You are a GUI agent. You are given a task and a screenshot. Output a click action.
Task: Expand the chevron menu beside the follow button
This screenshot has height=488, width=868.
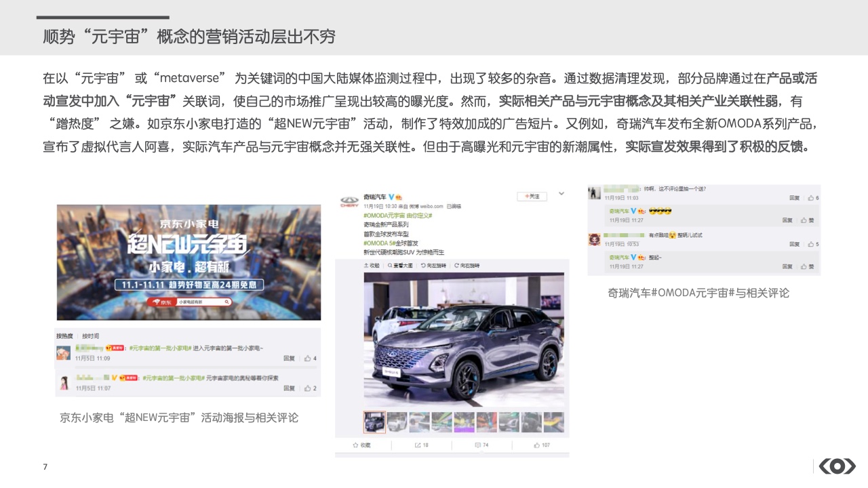[x=561, y=194]
